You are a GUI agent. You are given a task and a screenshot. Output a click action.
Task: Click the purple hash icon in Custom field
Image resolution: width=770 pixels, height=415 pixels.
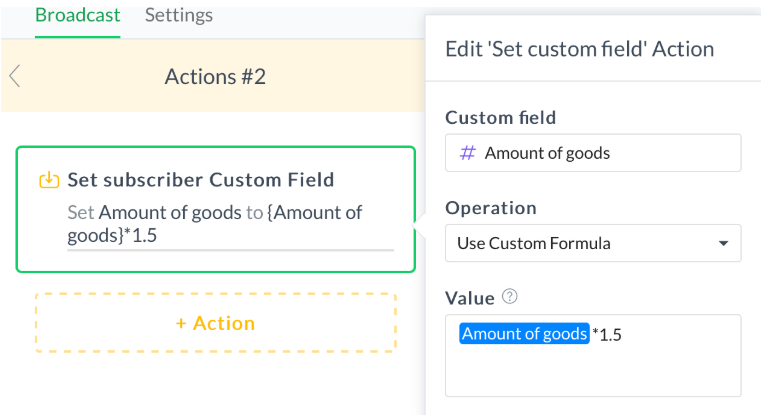(x=467, y=153)
